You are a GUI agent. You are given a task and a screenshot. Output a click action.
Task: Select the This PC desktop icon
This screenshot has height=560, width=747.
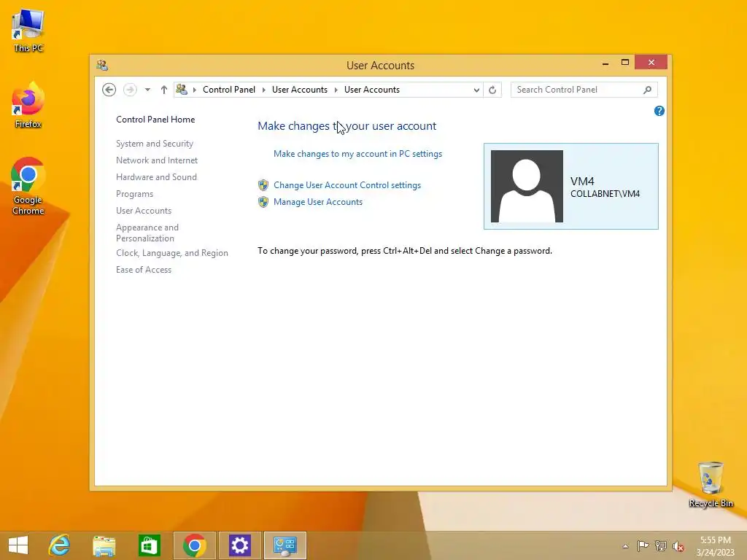(28, 31)
